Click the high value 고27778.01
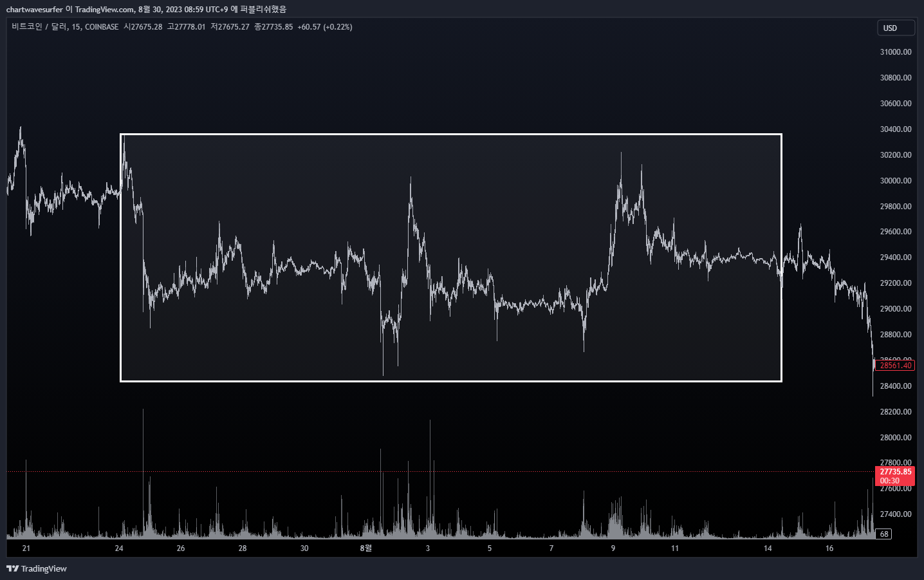Viewport: 924px width, 580px height. coord(187,26)
